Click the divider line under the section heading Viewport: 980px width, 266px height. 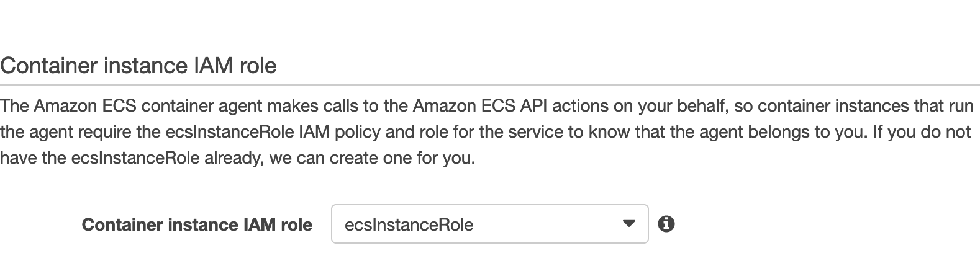tap(489, 84)
